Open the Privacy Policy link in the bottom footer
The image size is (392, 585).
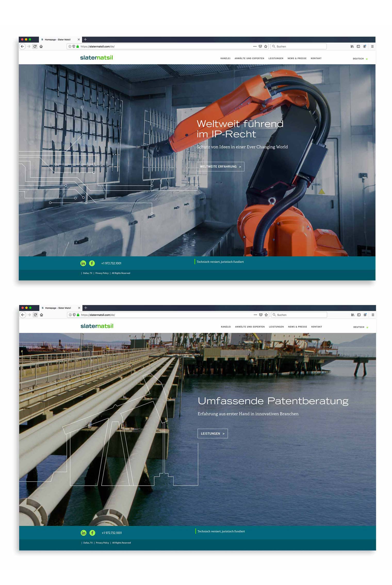[102, 543]
